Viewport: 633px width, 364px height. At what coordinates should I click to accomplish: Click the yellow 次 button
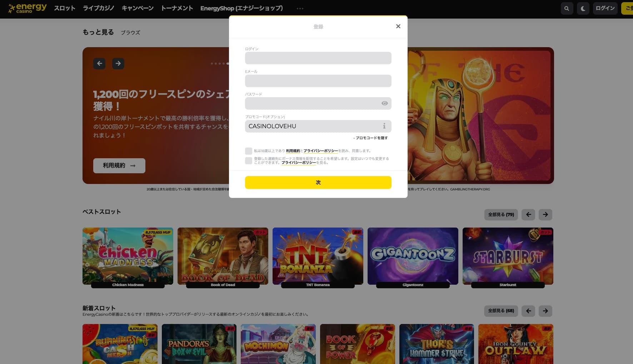pyautogui.click(x=318, y=183)
